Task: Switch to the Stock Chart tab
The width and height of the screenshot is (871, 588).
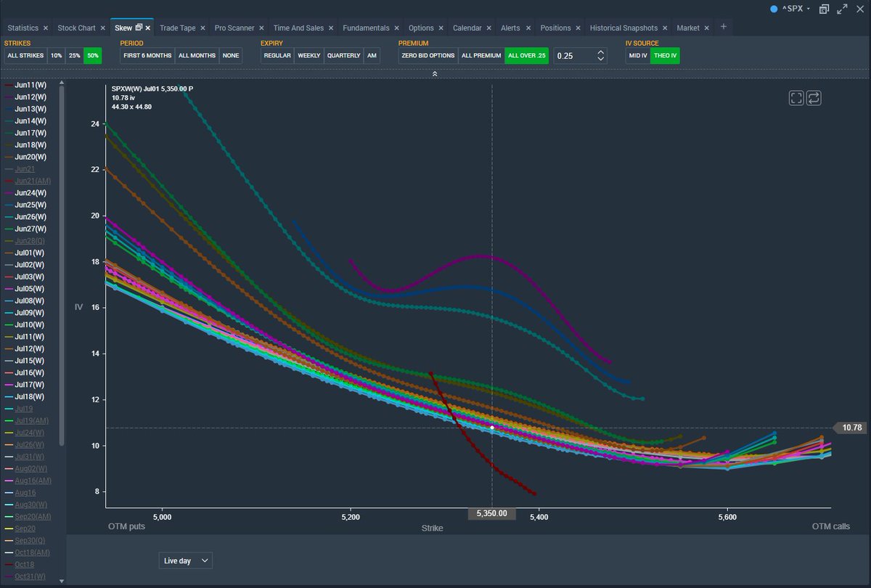Action: (76, 28)
